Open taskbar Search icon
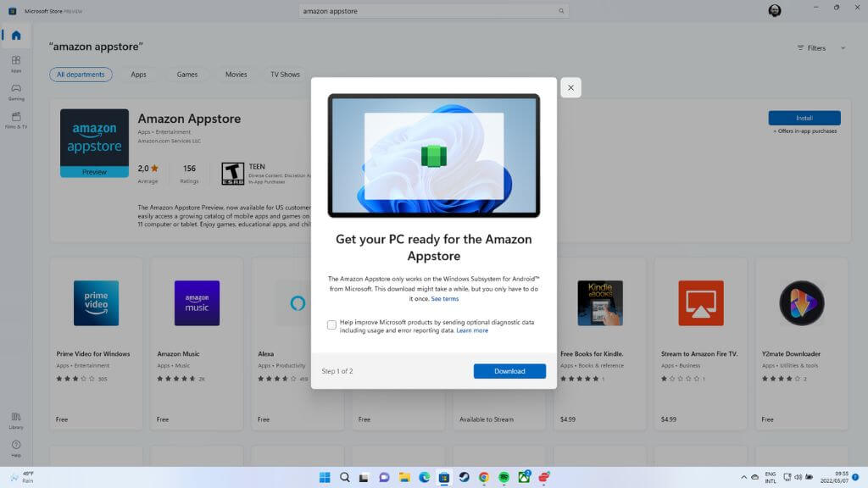868x488 pixels. click(345, 477)
